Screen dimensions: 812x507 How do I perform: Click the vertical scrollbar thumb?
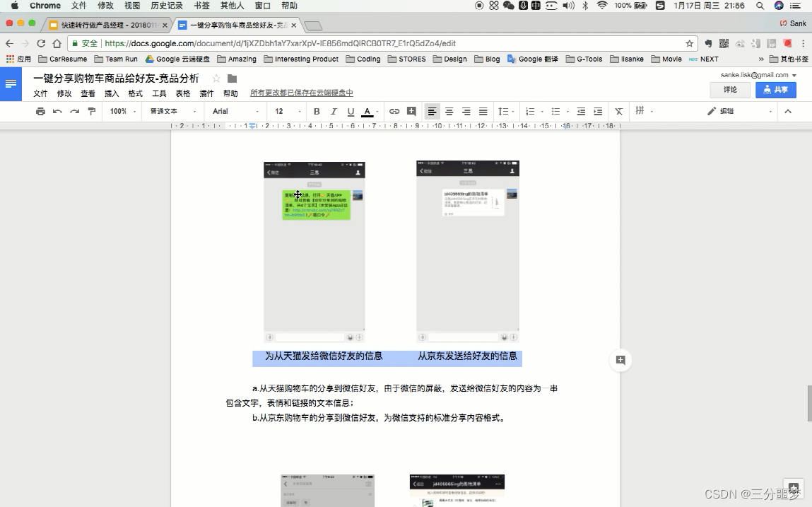[x=809, y=403]
